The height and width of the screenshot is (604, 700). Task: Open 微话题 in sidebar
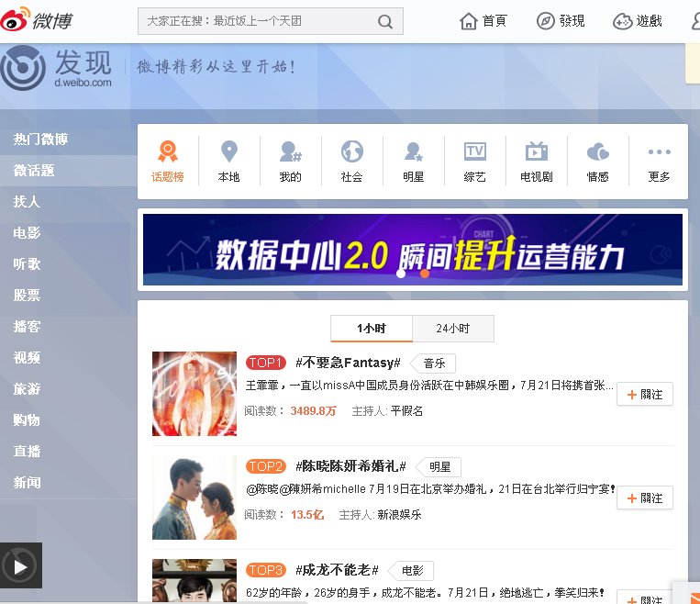(x=34, y=171)
